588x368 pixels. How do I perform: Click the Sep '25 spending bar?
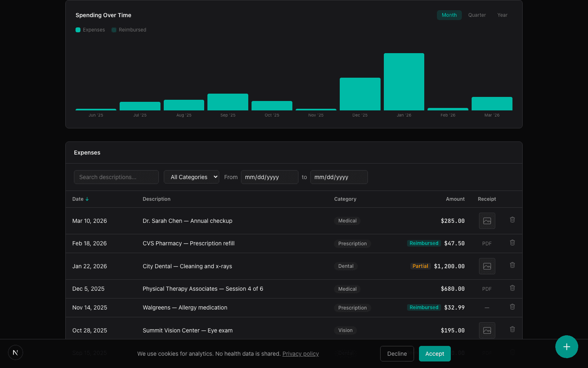click(x=228, y=102)
